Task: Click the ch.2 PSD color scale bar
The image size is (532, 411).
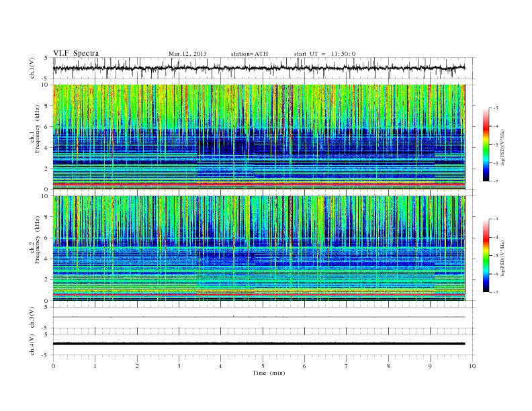Action: pyautogui.click(x=486, y=255)
